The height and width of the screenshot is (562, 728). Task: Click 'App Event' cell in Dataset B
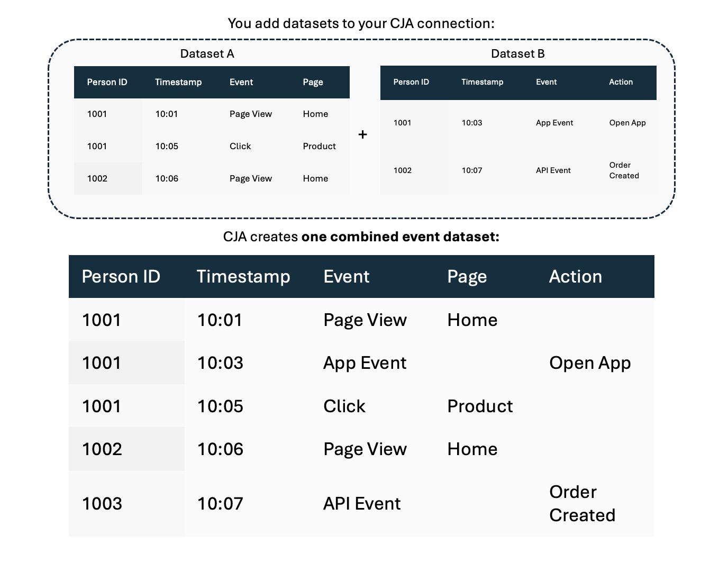click(554, 123)
